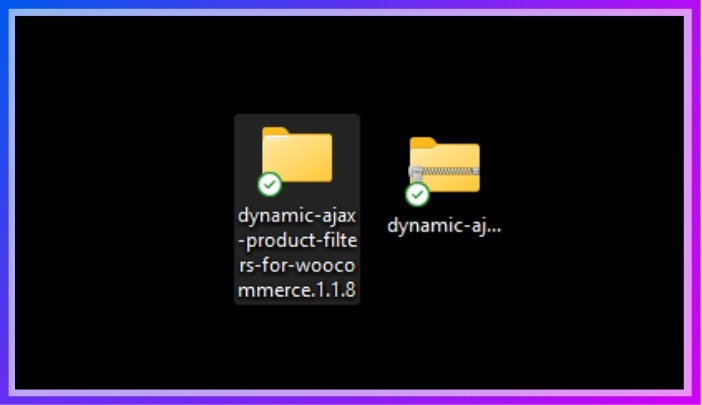The height and width of the screenshot is (405, 702).
Task: Click the folder name ending in commerce.1.1.8
Action: (297, 253)
